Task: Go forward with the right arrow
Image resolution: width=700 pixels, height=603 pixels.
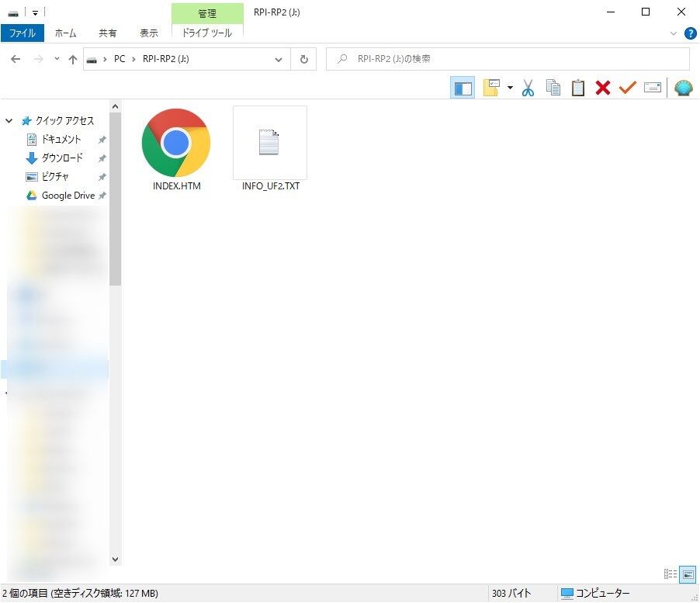Action: pyautogui.click(x=38, y=59)
